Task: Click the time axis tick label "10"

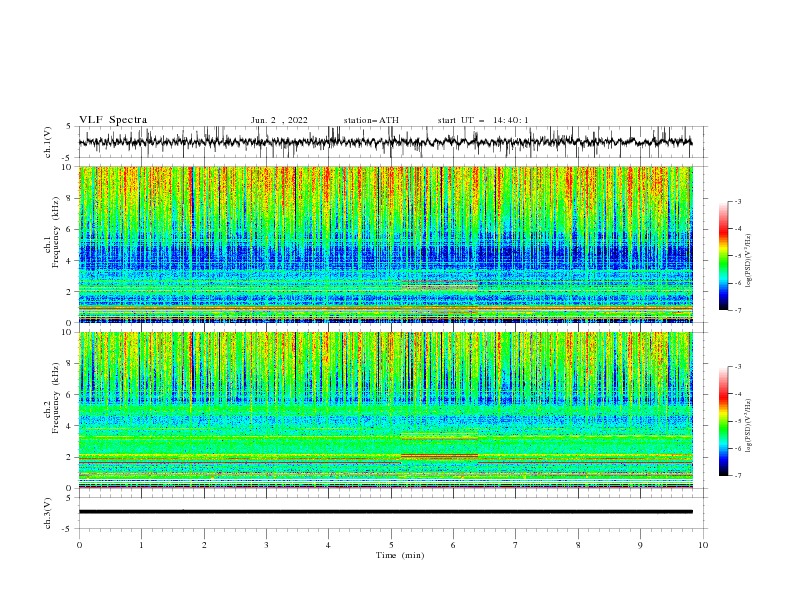Action: (x=703, y=545)
